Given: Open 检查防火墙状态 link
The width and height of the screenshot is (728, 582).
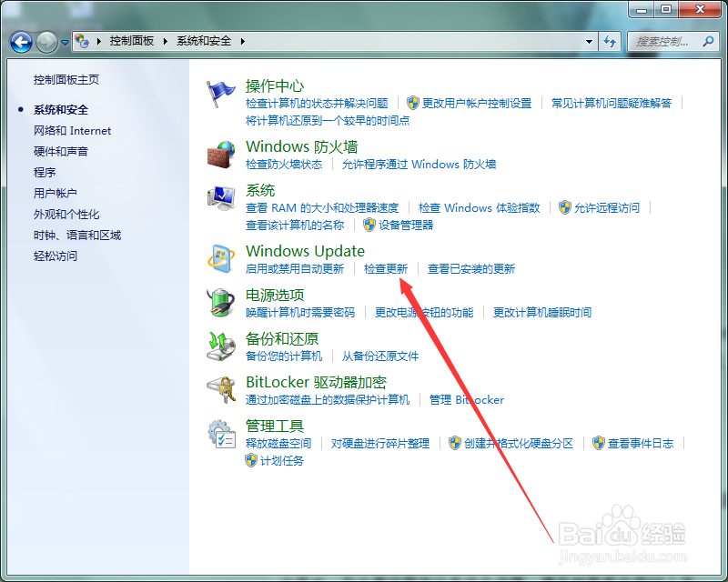Looking at the screenshot, I should 284,165.
